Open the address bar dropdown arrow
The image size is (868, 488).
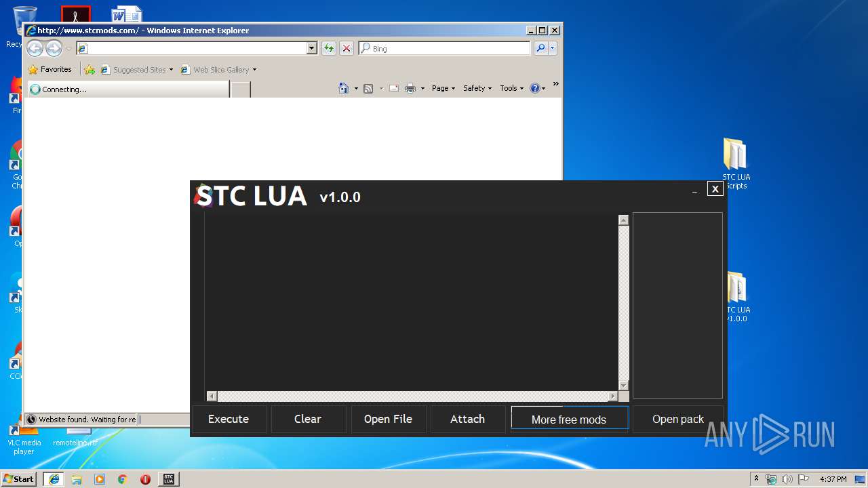coord(312,48)
